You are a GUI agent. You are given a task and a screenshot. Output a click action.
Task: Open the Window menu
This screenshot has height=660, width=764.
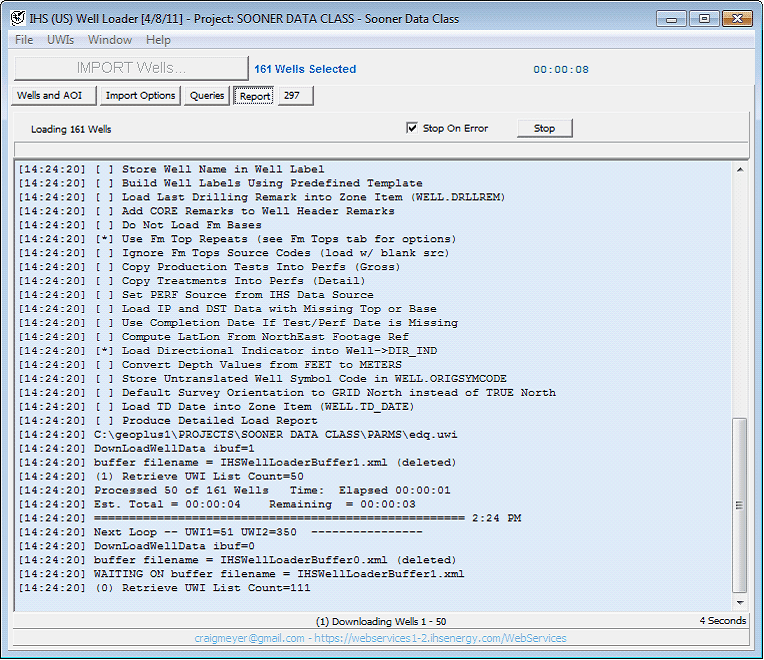[x=109, y=40]
